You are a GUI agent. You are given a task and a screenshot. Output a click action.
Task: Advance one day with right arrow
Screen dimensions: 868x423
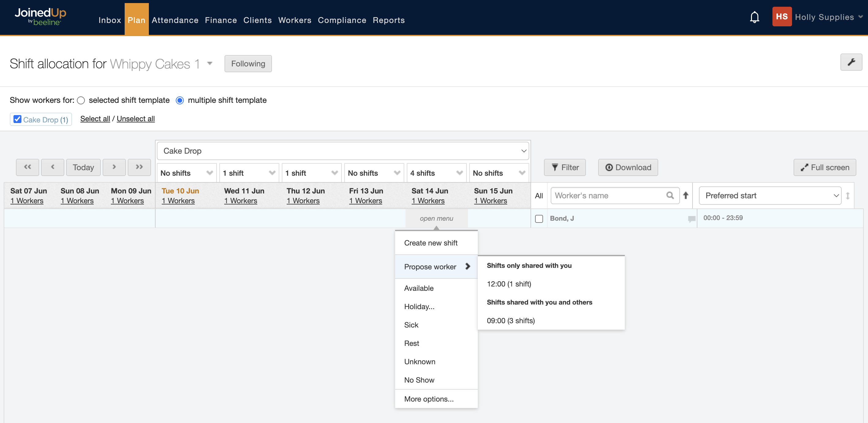click(114, 167)
